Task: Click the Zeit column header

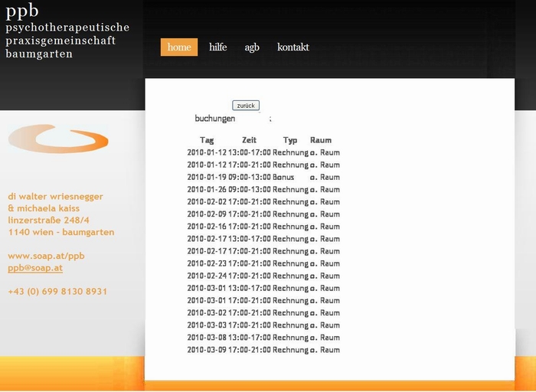Action: tap(249, 140)
